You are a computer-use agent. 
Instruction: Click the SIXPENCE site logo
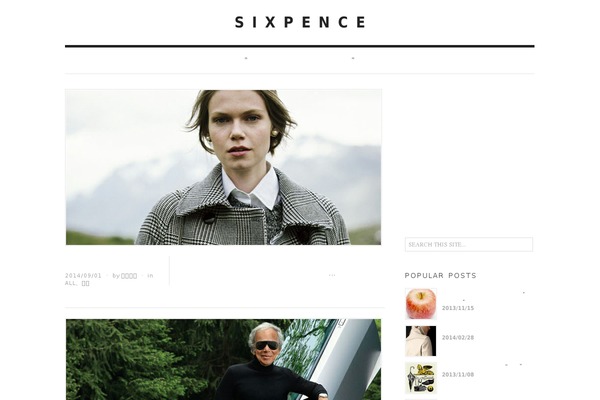point(300,22)
